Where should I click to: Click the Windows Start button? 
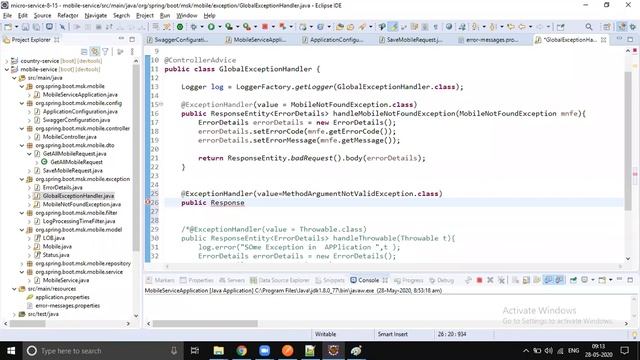click(11, 351)
